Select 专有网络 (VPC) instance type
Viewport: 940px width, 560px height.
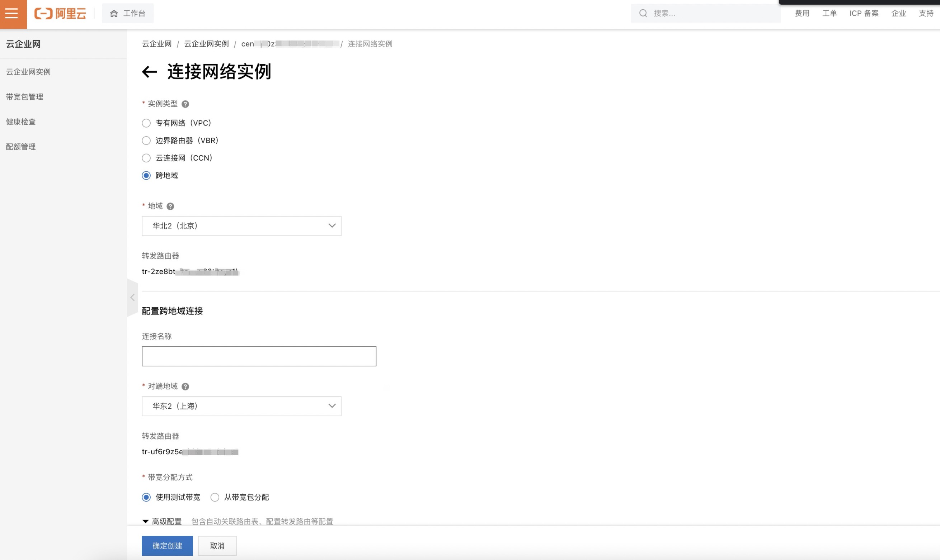pyautogui.click(x=146, y=123)
